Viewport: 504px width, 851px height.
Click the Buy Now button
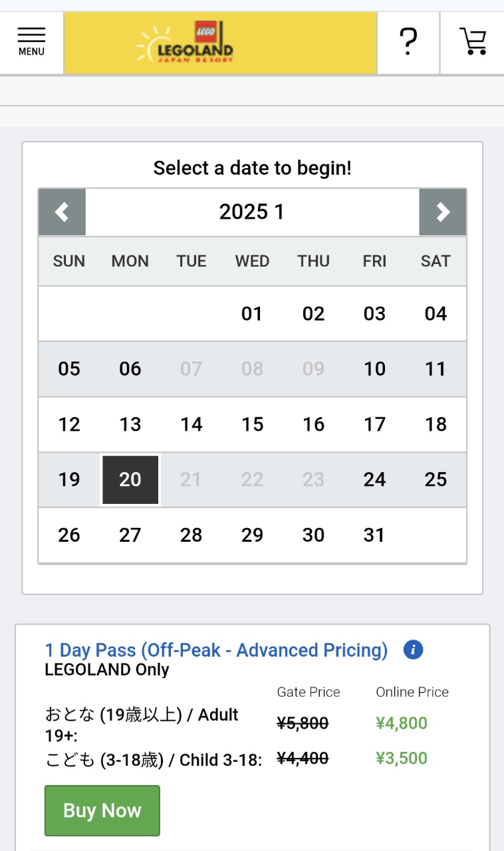click(x=102, y=810)
